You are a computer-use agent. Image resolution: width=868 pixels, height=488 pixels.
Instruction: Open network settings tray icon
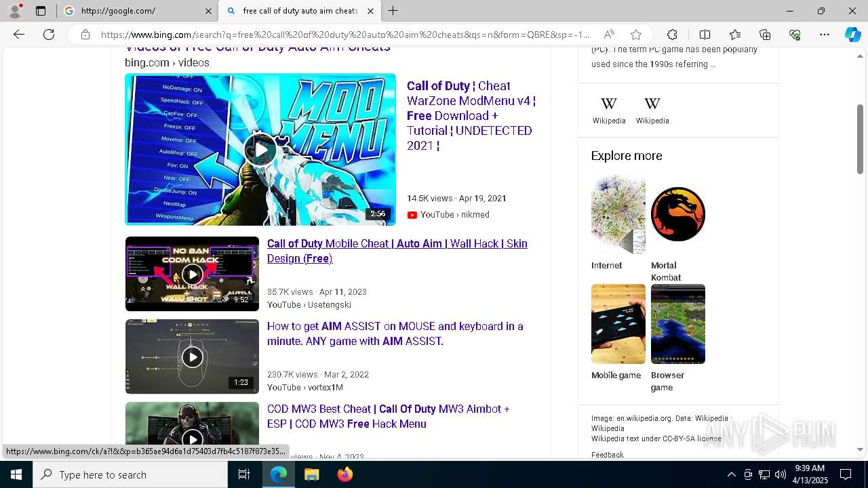pos(764,474)
